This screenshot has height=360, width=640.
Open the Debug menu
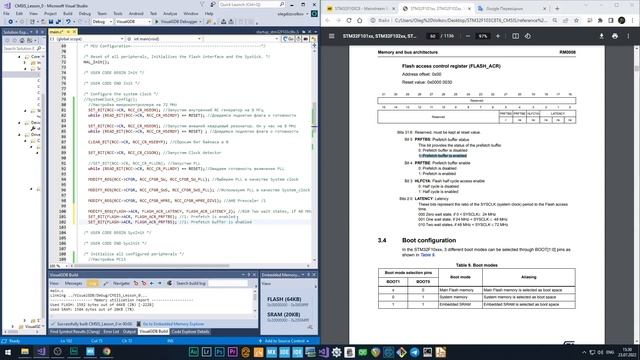tap(84, 13)
